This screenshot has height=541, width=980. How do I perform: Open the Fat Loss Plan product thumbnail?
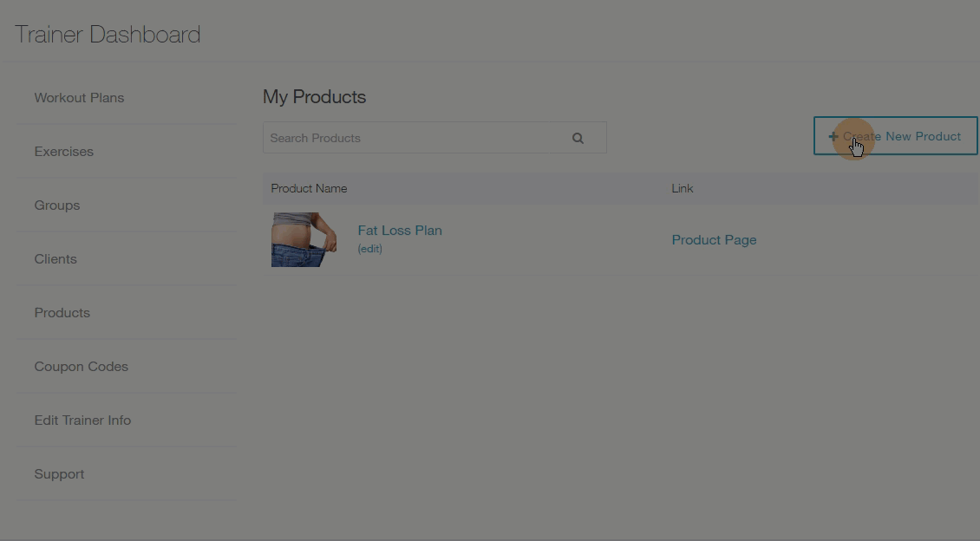click(304, 240)
